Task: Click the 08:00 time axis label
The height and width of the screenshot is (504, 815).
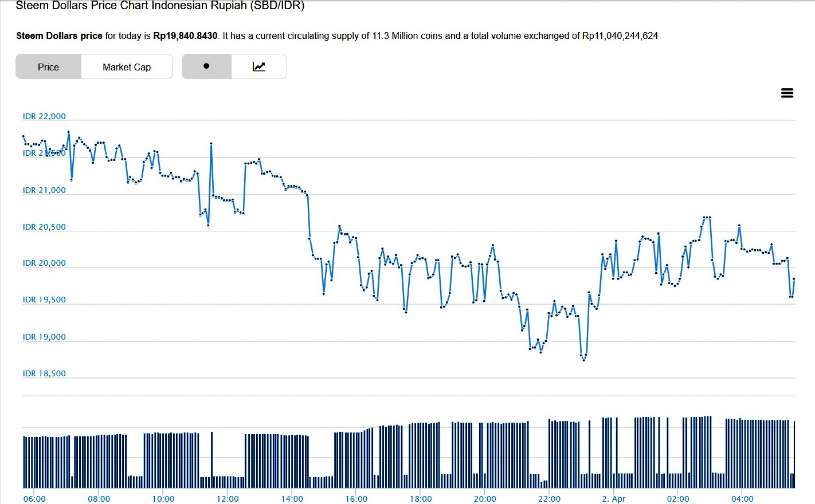Action: pyautogui.click(x=99, y=499)
